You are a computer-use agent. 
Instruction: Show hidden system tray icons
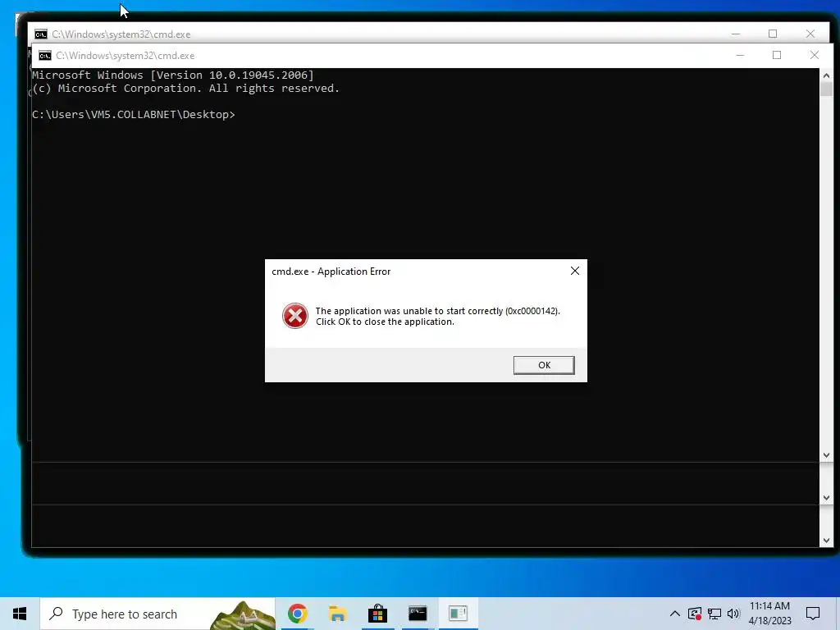coord(675,614)
